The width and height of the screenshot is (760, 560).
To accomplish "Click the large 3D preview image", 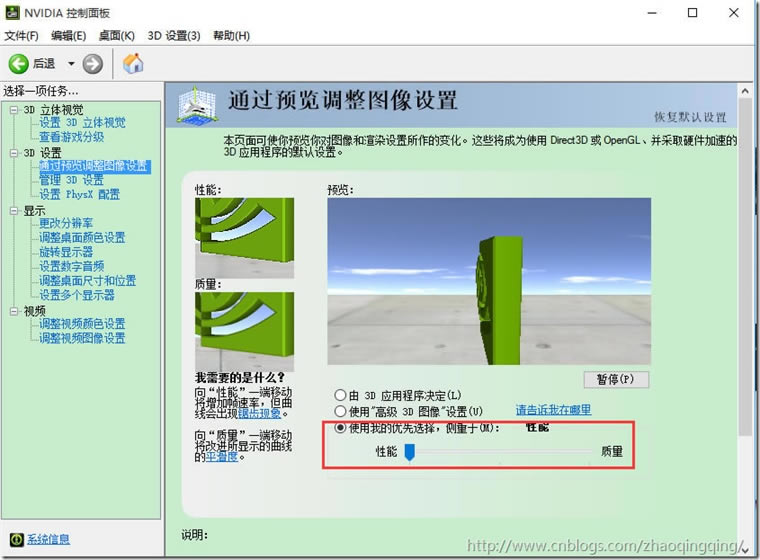I will point(489,281).
